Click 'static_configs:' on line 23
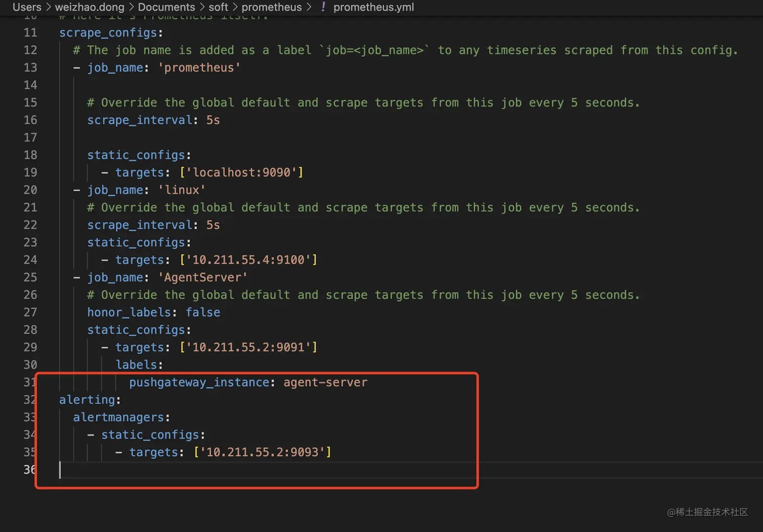The height and width of the screenshot is (532, 763). coord(139,243)
